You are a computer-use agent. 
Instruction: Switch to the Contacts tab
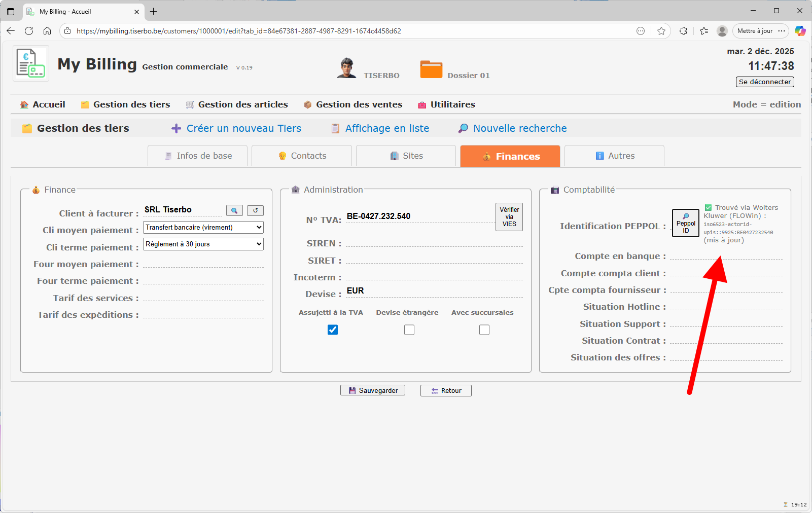click(302, 156)
